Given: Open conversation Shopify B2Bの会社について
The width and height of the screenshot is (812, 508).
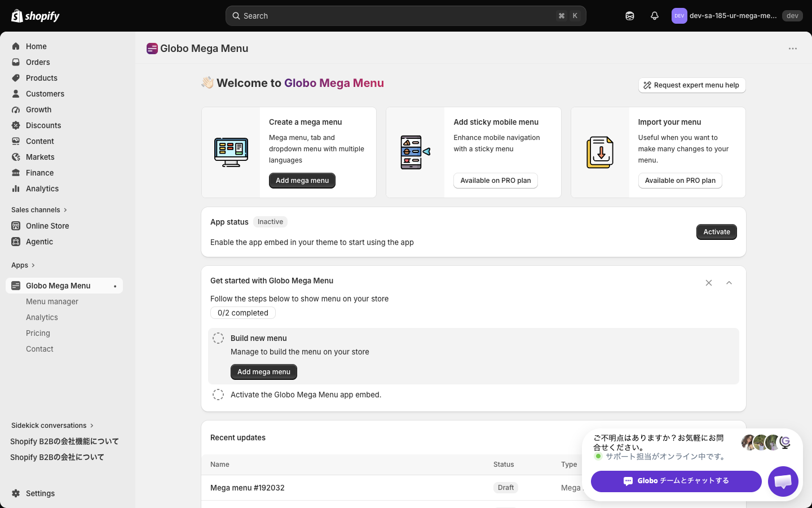Looking at the screenshot, I should (x=57, y=457).
